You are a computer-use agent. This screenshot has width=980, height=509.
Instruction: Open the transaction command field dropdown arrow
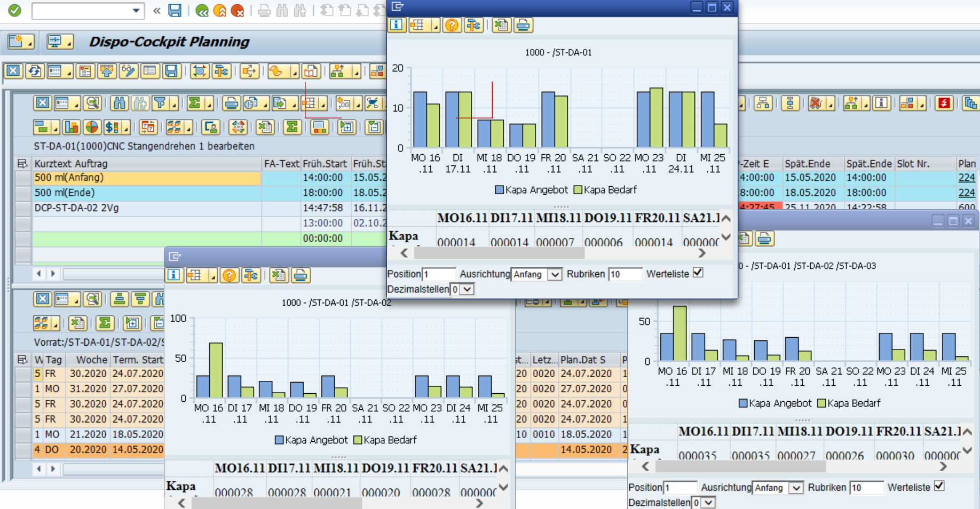click(x=136, y=10)
